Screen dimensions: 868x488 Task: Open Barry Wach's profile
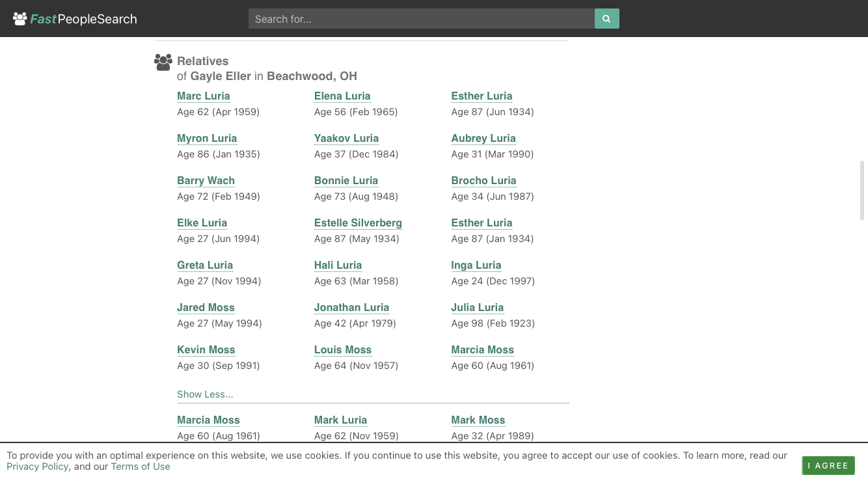click(x=206, y=180)
